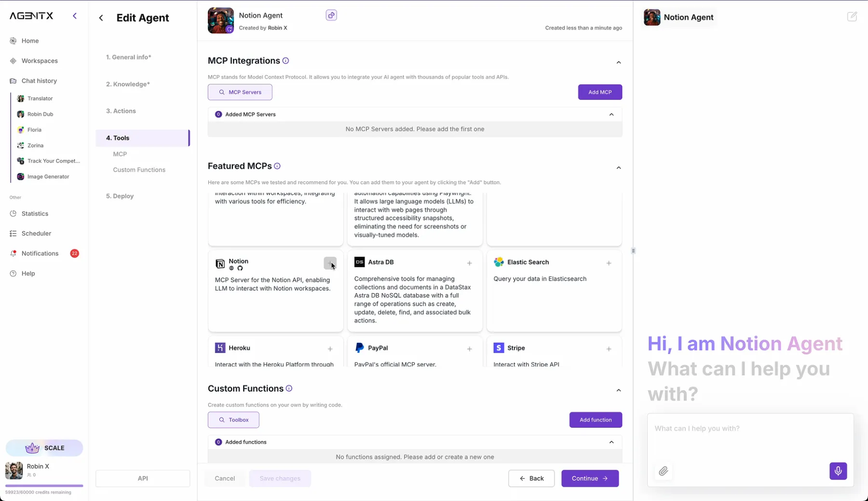Screen dimensions: 868x501
Task: Open the Scheduler page
Action: click(36, 233)
